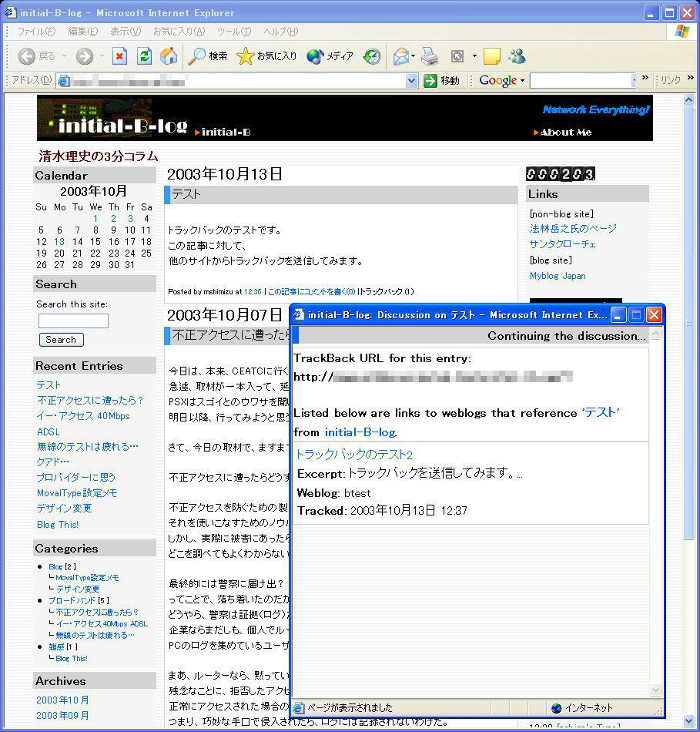Click the 移動 Go button
This screenshot has height=732, width=700.
pos(441,81)
